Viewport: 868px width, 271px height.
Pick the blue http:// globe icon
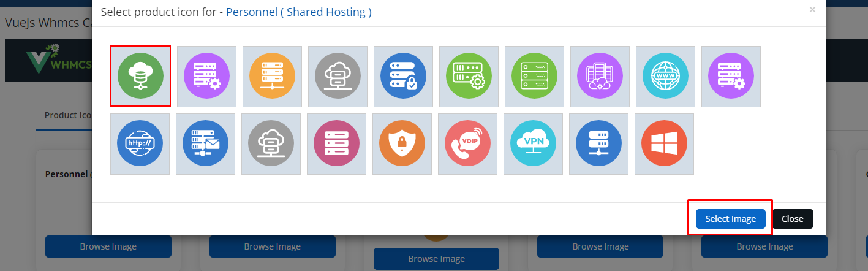(x=140, y=144)
